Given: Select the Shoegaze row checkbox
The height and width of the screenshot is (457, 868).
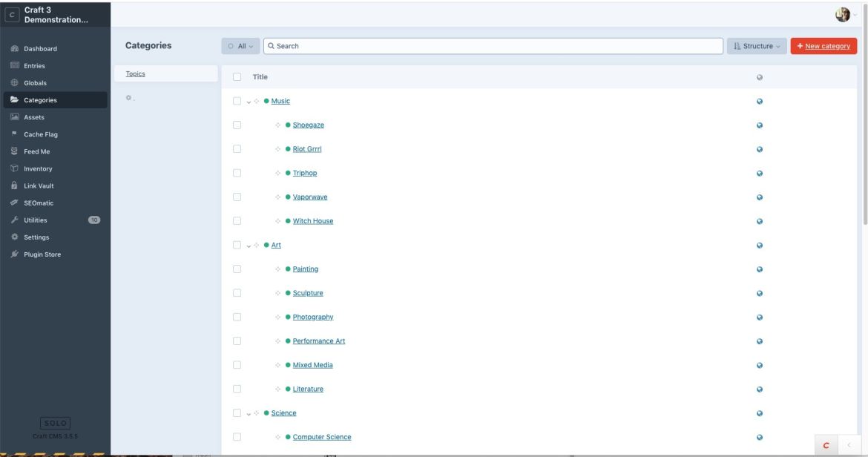Looking at the screenshot, I should pyautogui.click(x=236, y=125).
